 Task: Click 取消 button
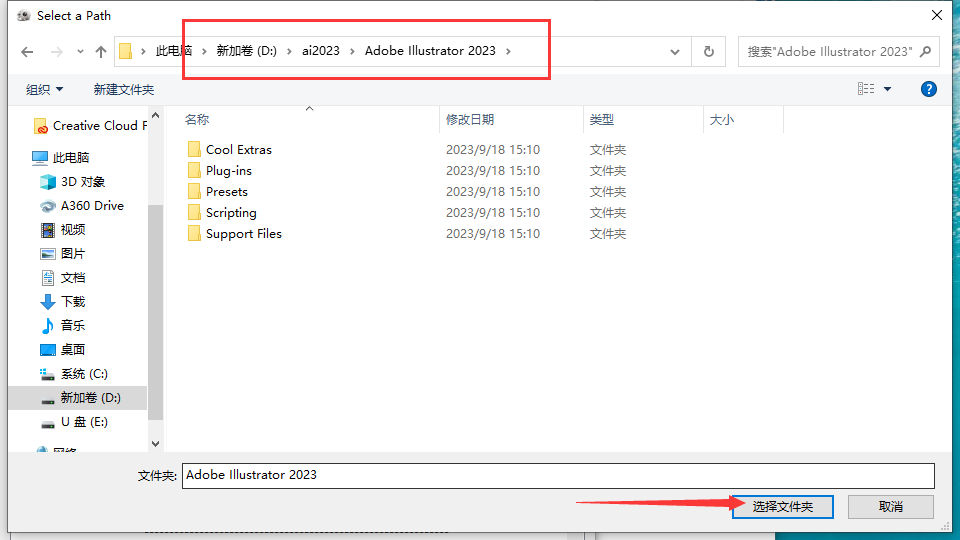tap(891, 507)
